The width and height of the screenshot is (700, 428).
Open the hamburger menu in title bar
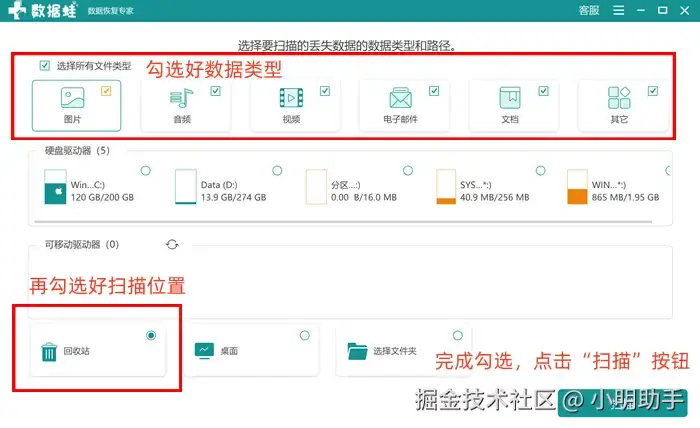[619, 10]
